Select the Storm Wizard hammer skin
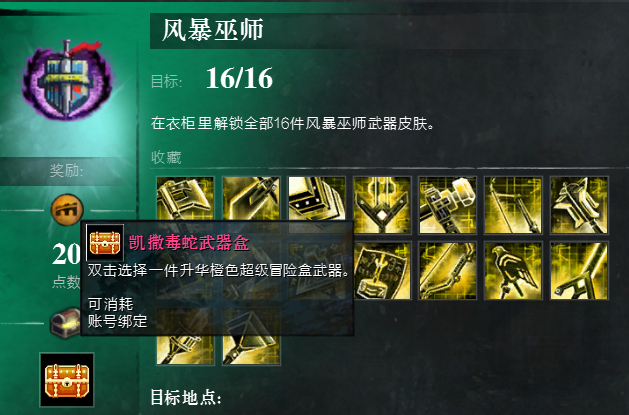The width and height of the screenshot is (629, 415). pos(447,205)
